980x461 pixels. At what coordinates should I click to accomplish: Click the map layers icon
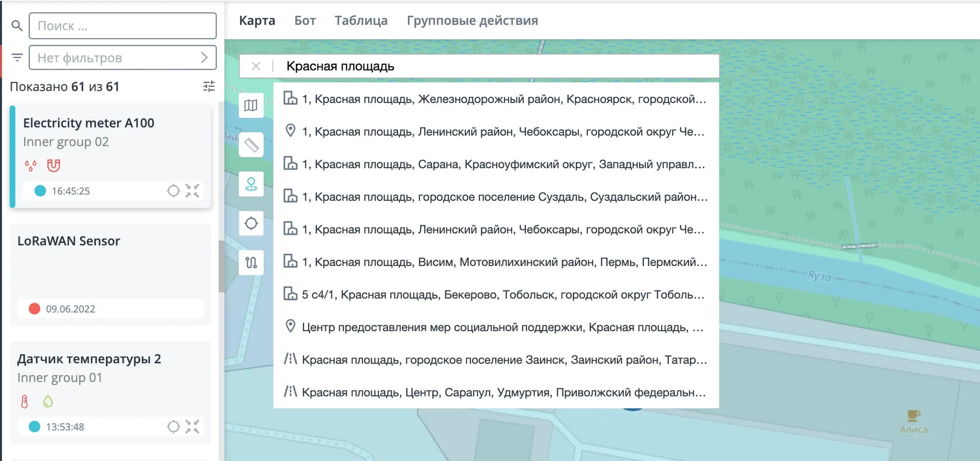(x=251, y=105)
